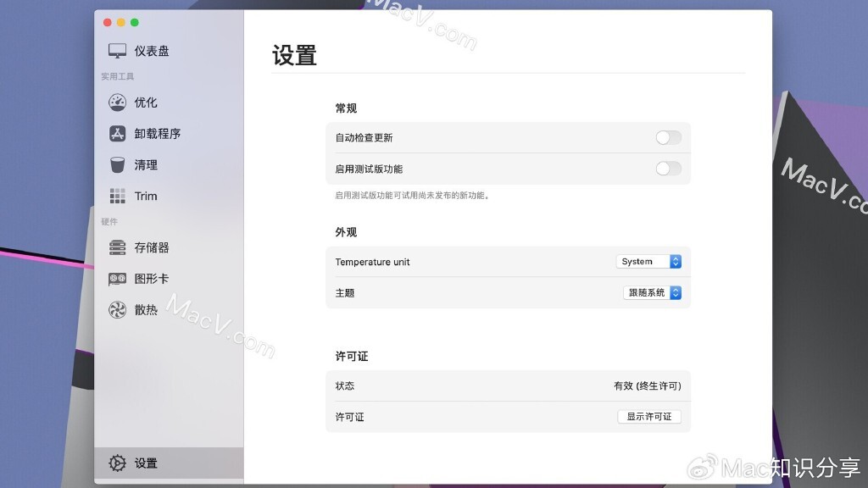Open the 存储器 storage drive icon
Viewport: 868px width, 488px height.
tap(117, 247)
